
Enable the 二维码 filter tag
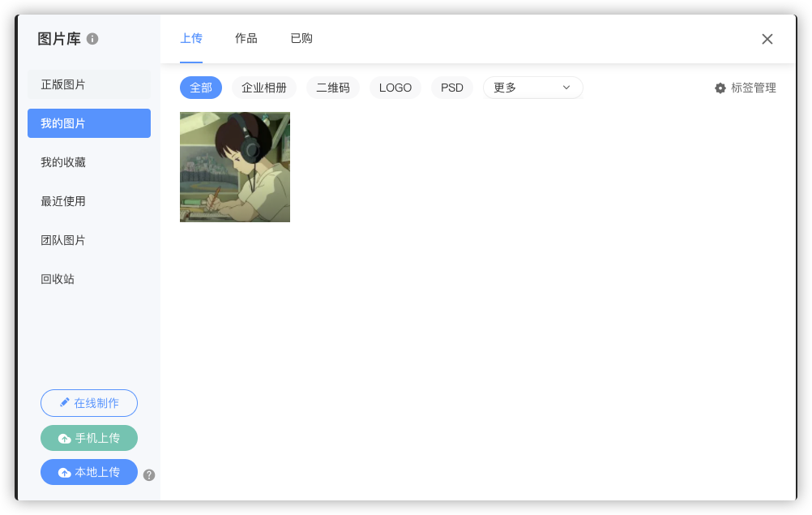(332, 88)
